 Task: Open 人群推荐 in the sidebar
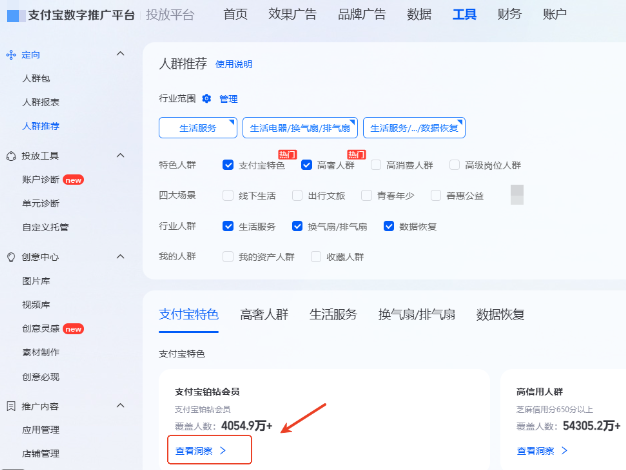(x=41, y=126)
